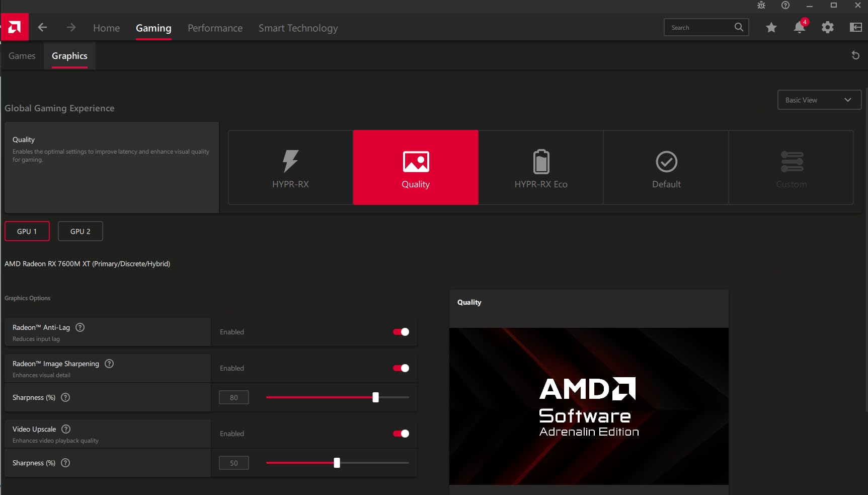868x495 pixels.
Task: Click the Video Upscale sharpness slider handle
Action: coord(337,463)
